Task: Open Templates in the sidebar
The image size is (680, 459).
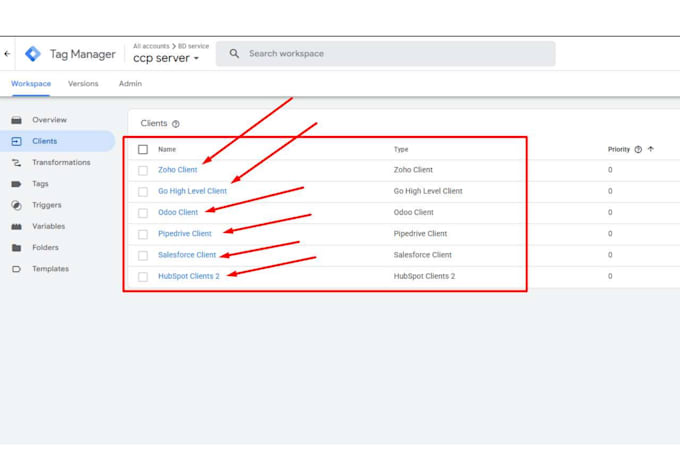Action: (50, 269)
